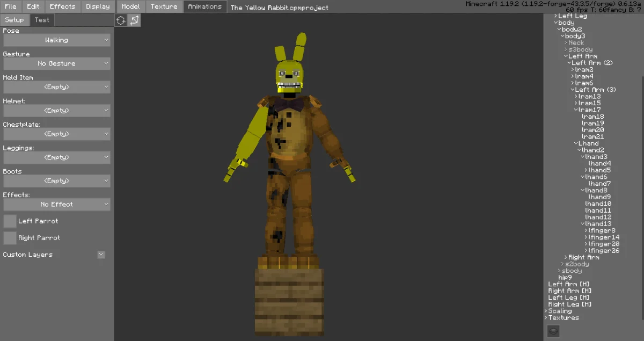Select the Left Arm [H] entry
The width and height of the screenshot is (644, 341).
point(569,285)
